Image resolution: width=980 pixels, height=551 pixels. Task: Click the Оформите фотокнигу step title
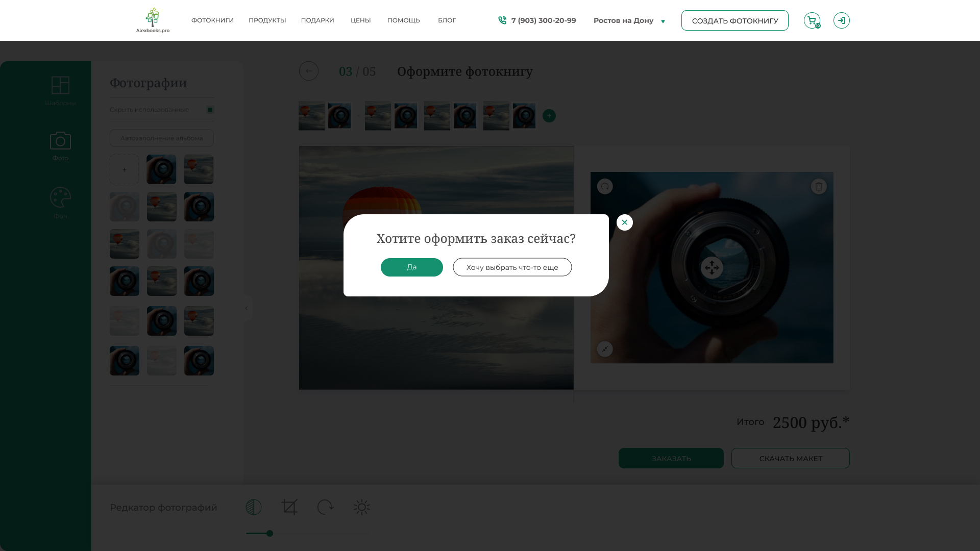coord(465,71)
